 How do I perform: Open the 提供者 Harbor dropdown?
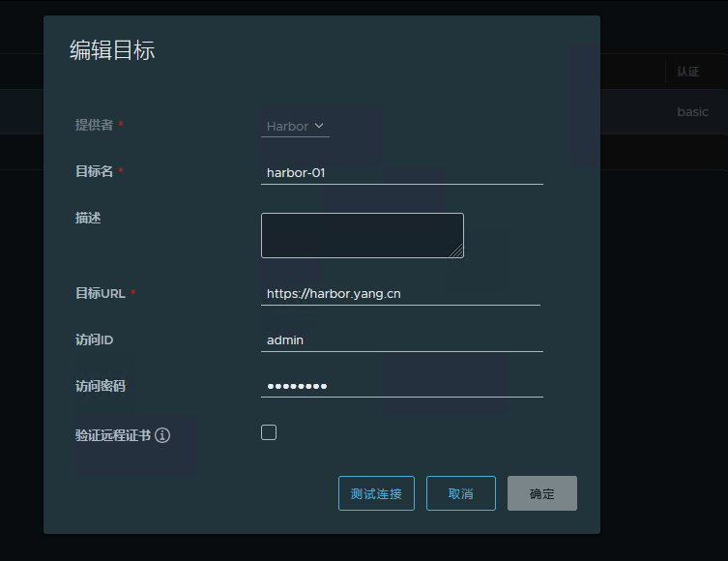coord(295,126)
